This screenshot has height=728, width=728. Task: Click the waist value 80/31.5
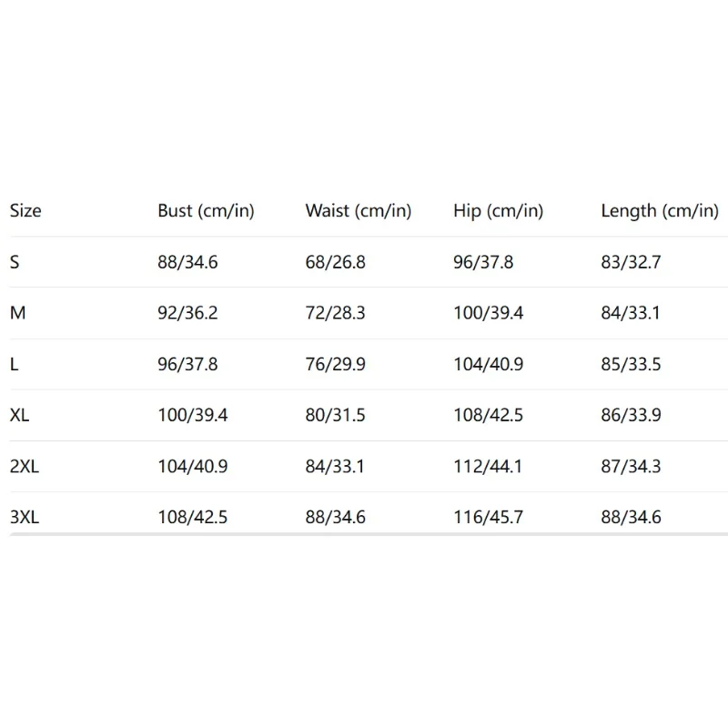point(335,416)
